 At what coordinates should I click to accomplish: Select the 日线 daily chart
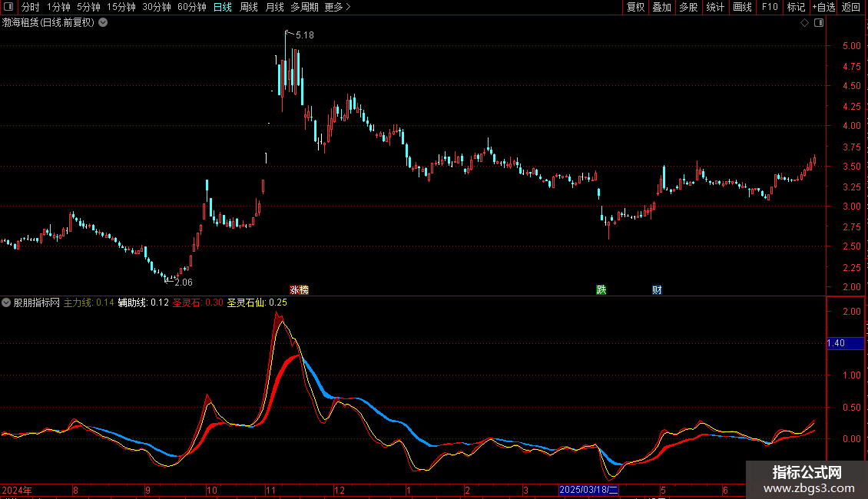223,7
